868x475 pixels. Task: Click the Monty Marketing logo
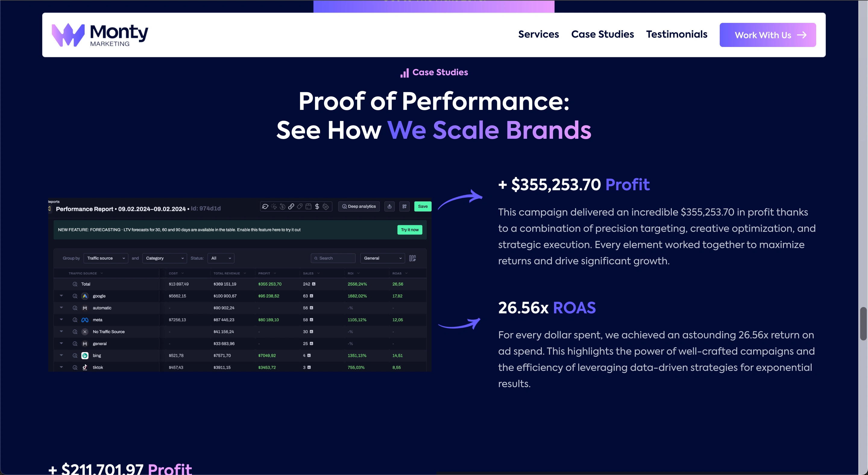(x=100, y=35)
